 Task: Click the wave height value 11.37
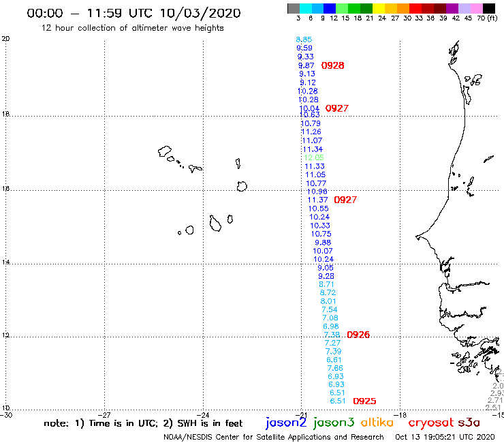coord(317,200)
